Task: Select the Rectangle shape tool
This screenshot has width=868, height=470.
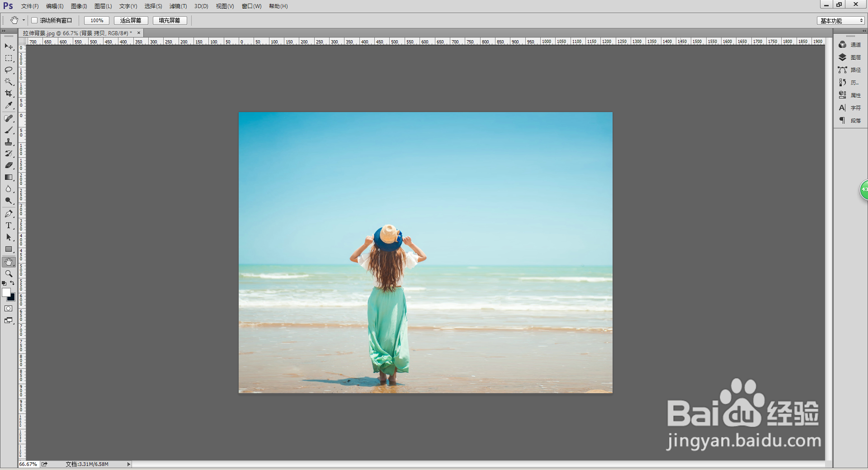Action: tap(9, 249)
